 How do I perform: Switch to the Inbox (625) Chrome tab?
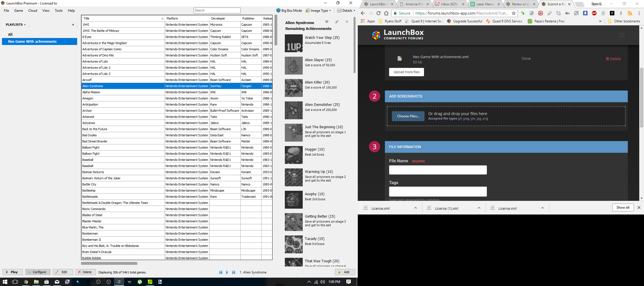click(449, 4)
